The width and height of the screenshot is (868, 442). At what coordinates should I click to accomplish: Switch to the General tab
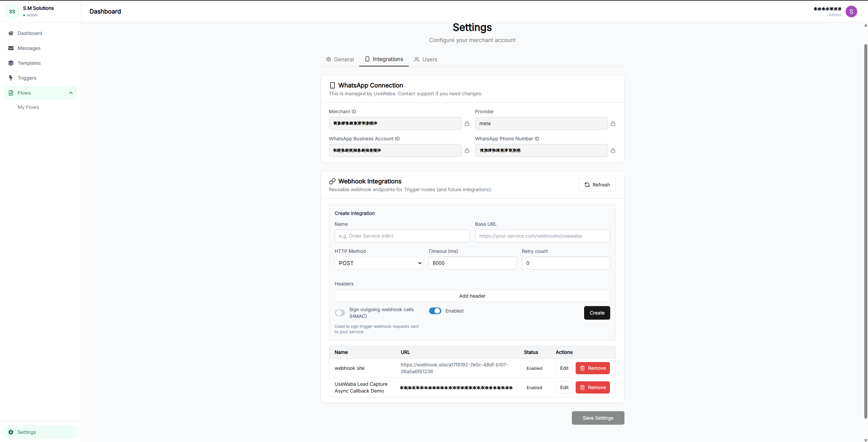[340, 59]
